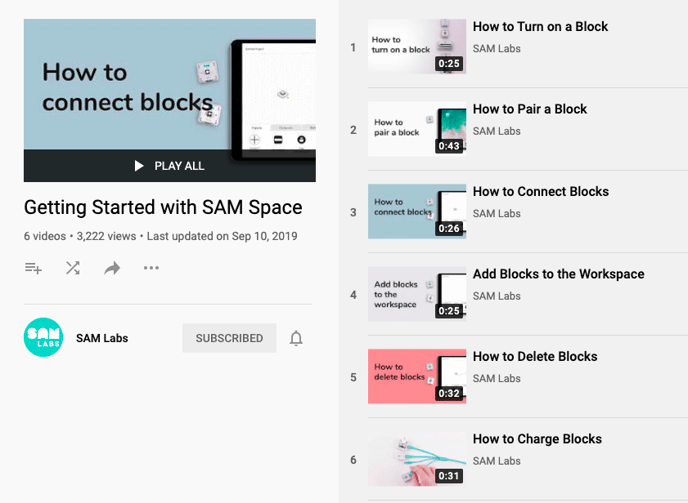Open video thumbnail 'How to pair a block'
This screenshot has width=688, height=503.
coord(417,129)
